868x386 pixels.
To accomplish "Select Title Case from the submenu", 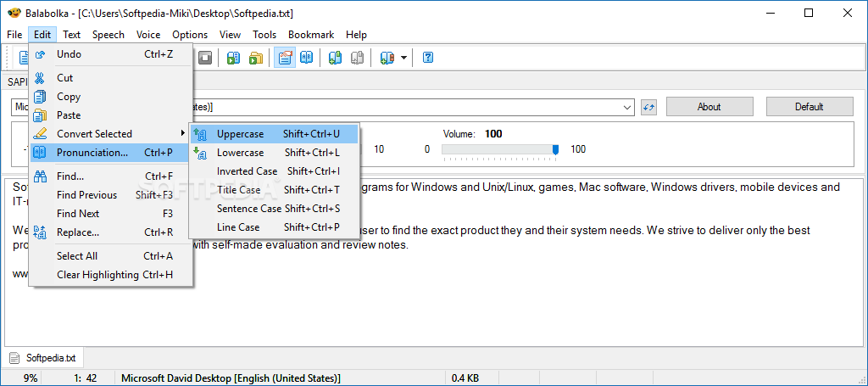I will point(274,190).
